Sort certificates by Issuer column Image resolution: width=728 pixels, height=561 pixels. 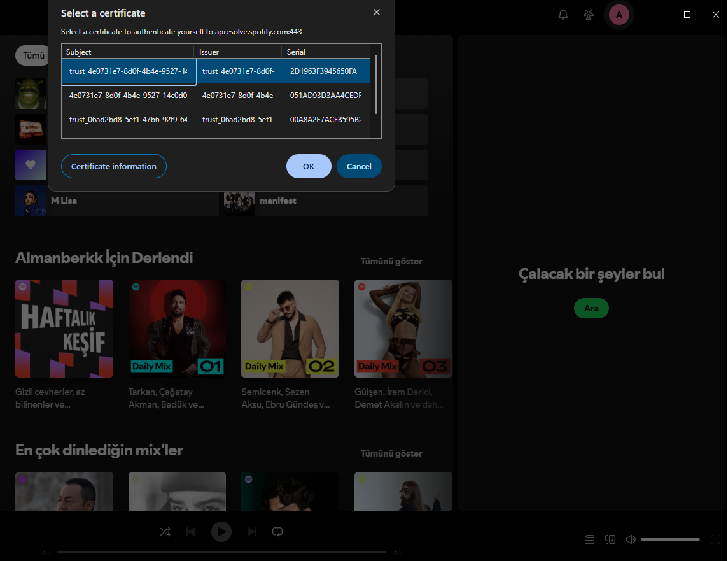tap(238, 52)
